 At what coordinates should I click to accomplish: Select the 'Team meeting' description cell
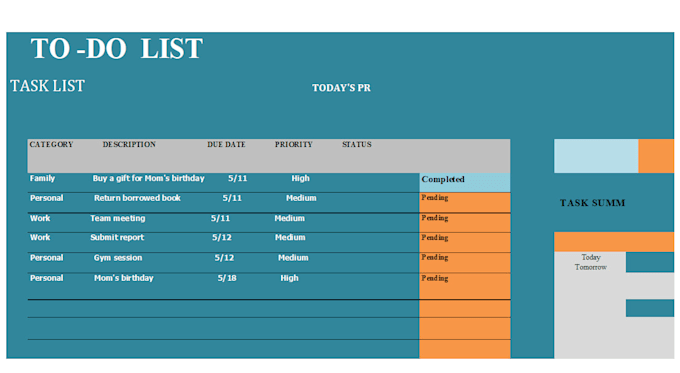(118, 218)
